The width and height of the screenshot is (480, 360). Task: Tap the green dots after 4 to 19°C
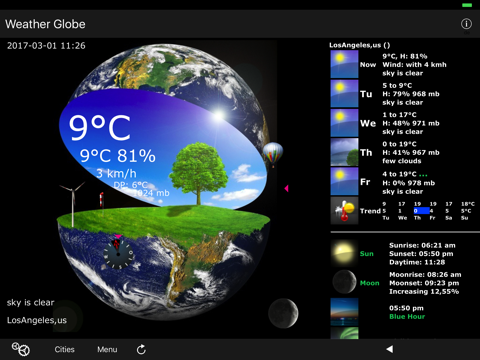[423, 175]
